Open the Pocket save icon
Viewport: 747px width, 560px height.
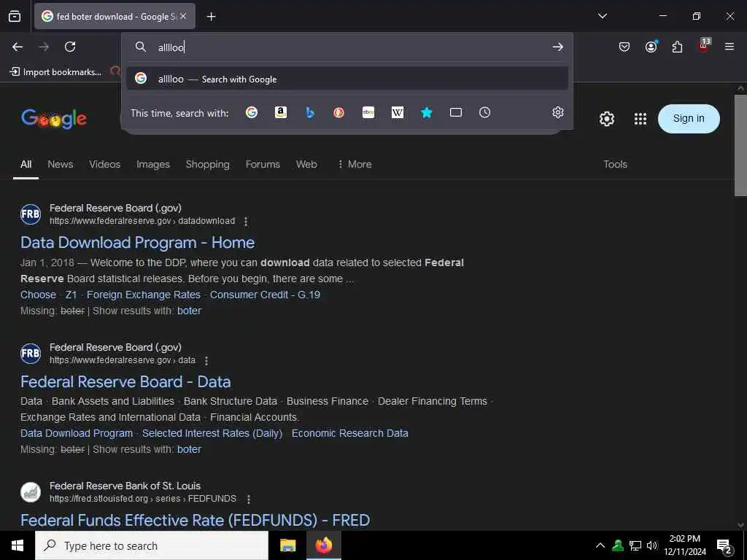point(624,47)
